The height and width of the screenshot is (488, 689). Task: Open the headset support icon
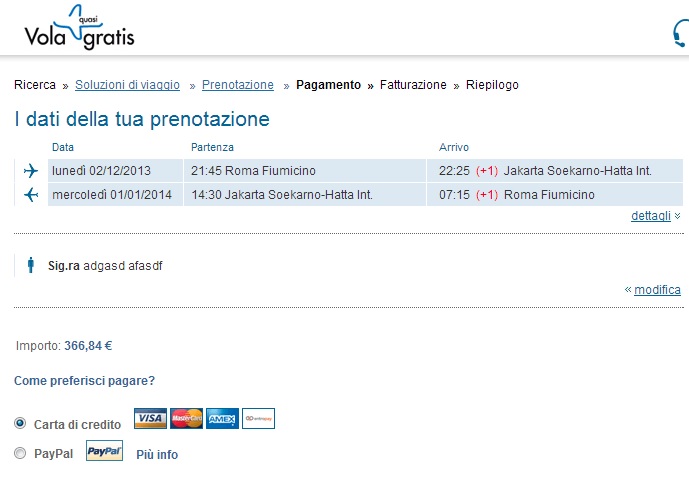point(681,33)
